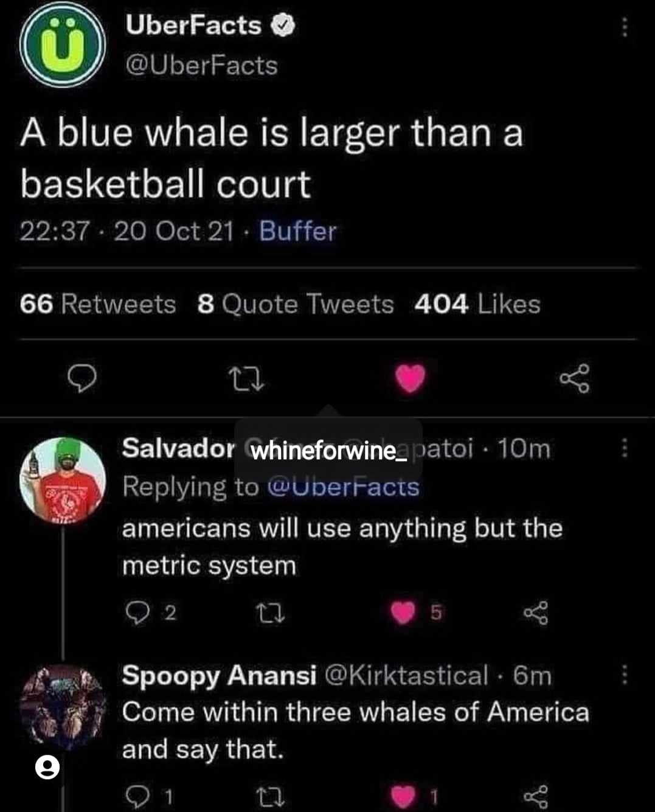Toggle like on Salvador's reply
Screen dimensions: 655x812
403,612
